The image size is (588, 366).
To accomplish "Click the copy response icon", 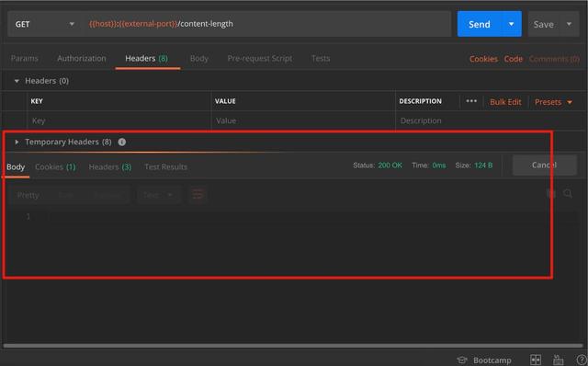I will click(551, 194).
